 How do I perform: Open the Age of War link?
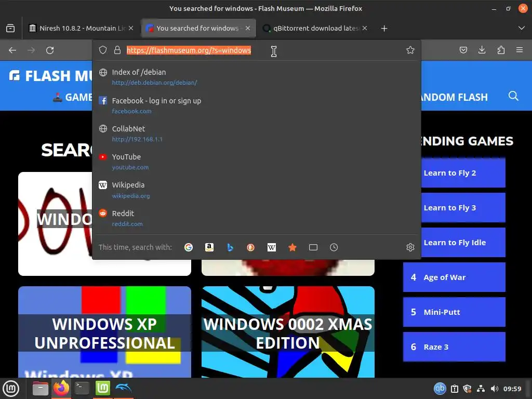point(454,277)
